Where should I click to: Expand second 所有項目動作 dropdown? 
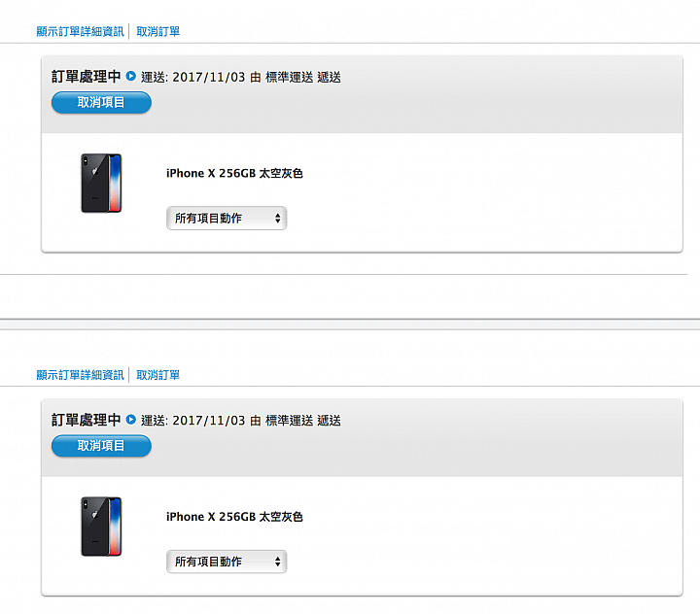(x=227, y=562)
